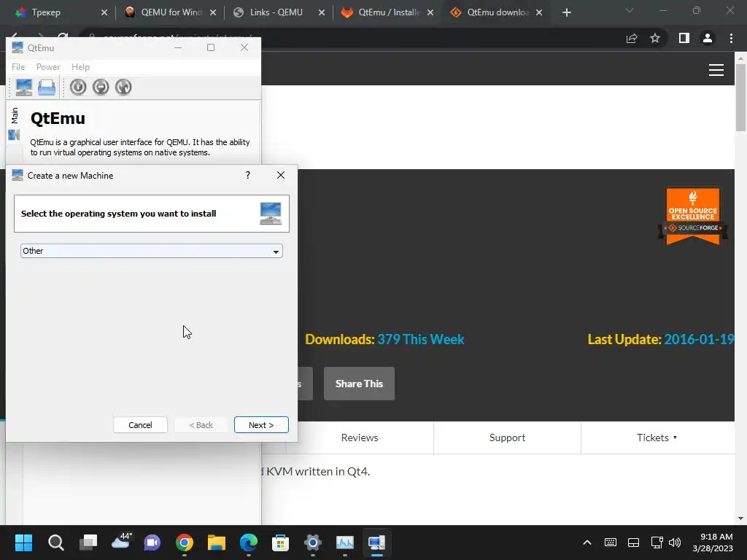
Task: Click the New Machine toolbar icon in QtEmu
Action: tap(24, 87)
